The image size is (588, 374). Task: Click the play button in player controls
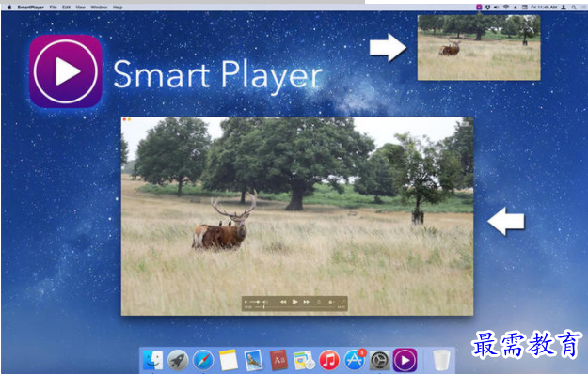294,302
